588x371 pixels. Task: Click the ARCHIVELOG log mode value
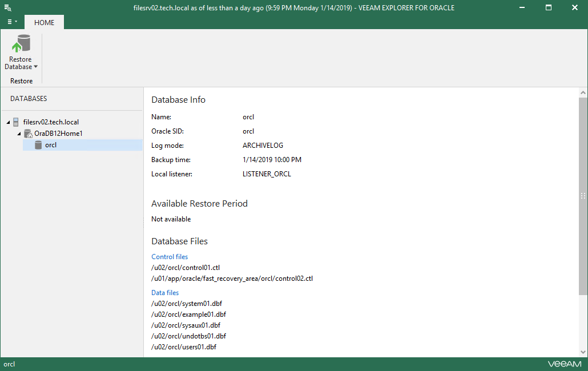point(263,146)
